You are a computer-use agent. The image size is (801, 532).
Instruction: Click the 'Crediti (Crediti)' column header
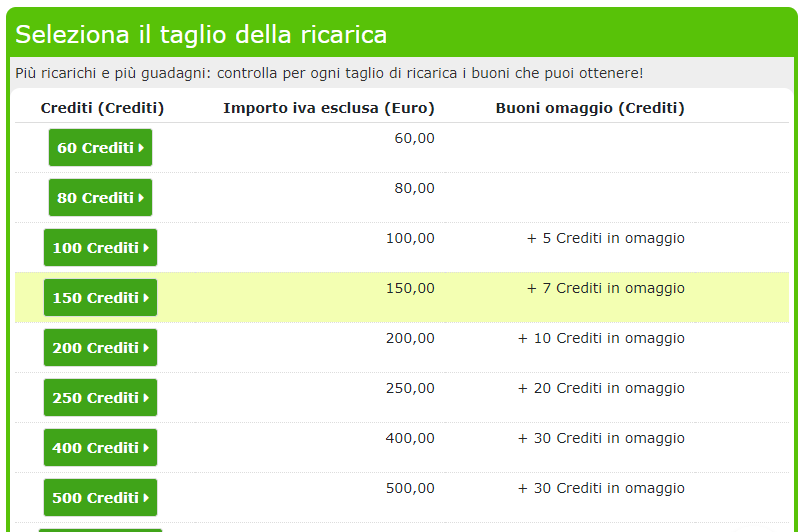[102, 108]
